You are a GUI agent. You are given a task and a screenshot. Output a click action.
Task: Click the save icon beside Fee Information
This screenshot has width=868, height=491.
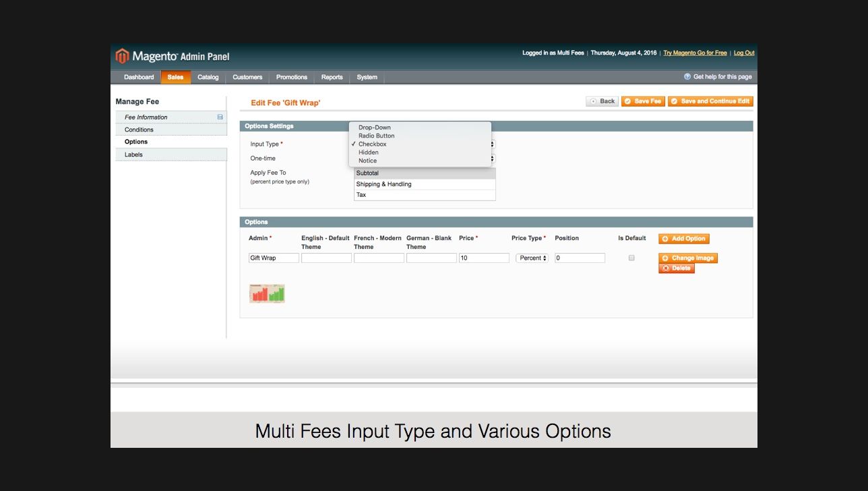tap(220, 117)
